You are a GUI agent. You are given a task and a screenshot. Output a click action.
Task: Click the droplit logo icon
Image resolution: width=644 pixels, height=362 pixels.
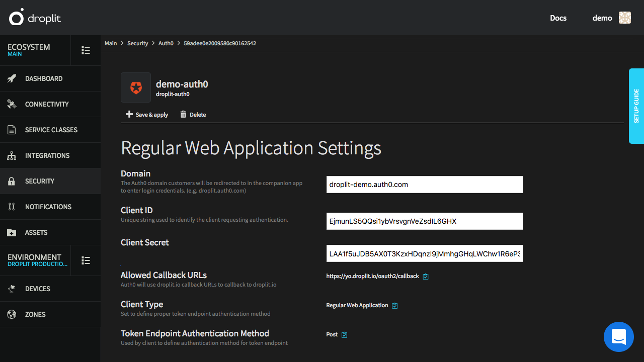click(17, 18)
